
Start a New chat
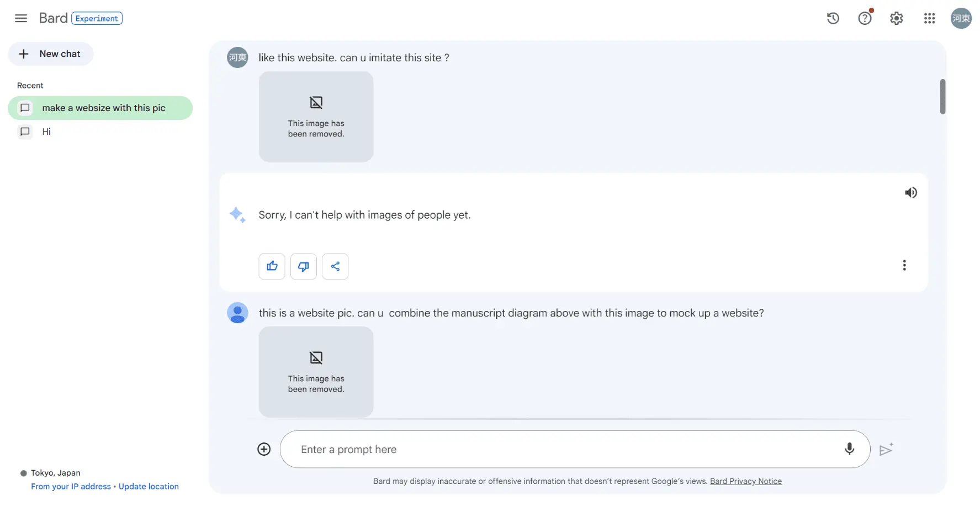click(x=51, y=54)
